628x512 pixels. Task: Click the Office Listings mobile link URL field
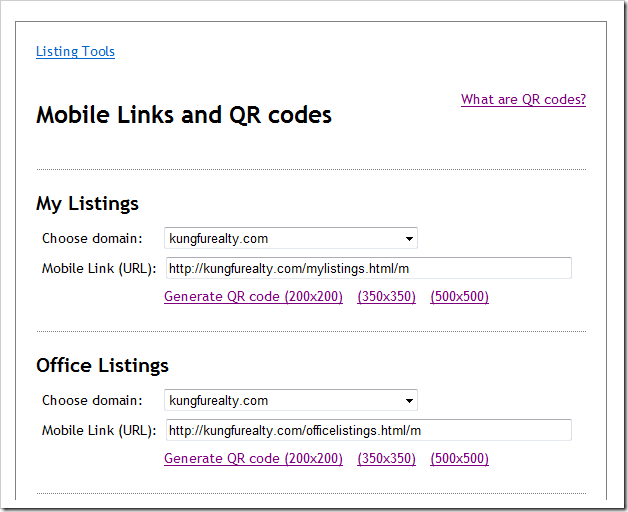click(x=369, y=430)
